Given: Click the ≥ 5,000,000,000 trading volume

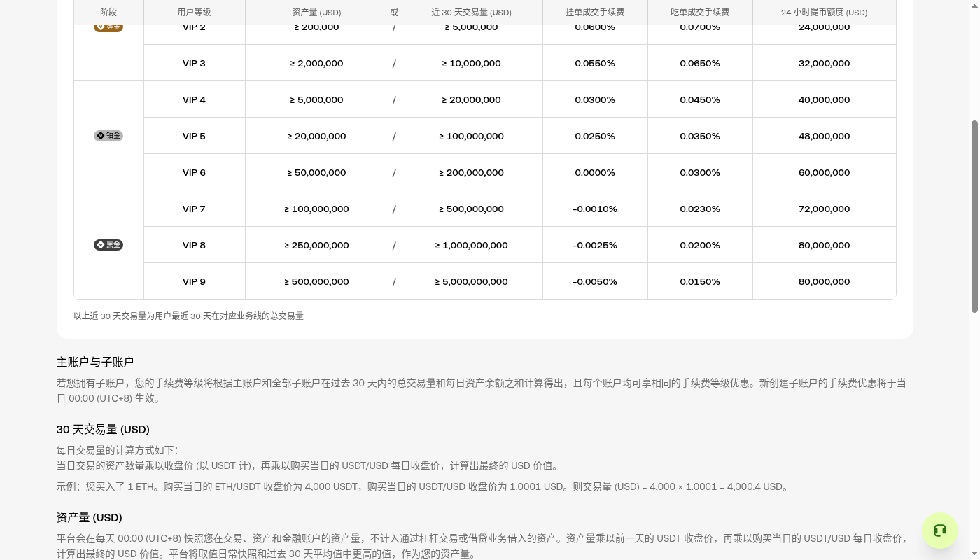Looking at the screenshot, I should [471, 281].
